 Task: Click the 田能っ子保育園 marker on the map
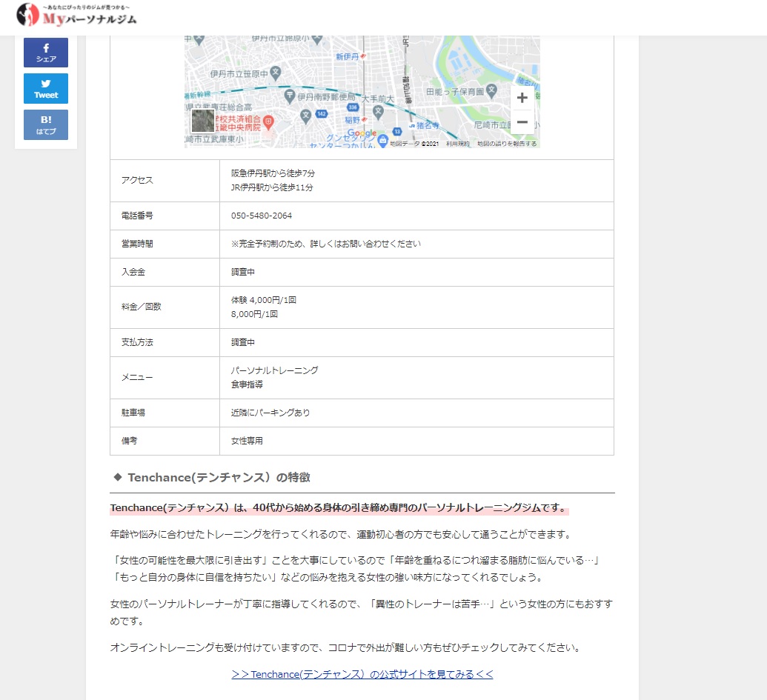coord(491,92)
